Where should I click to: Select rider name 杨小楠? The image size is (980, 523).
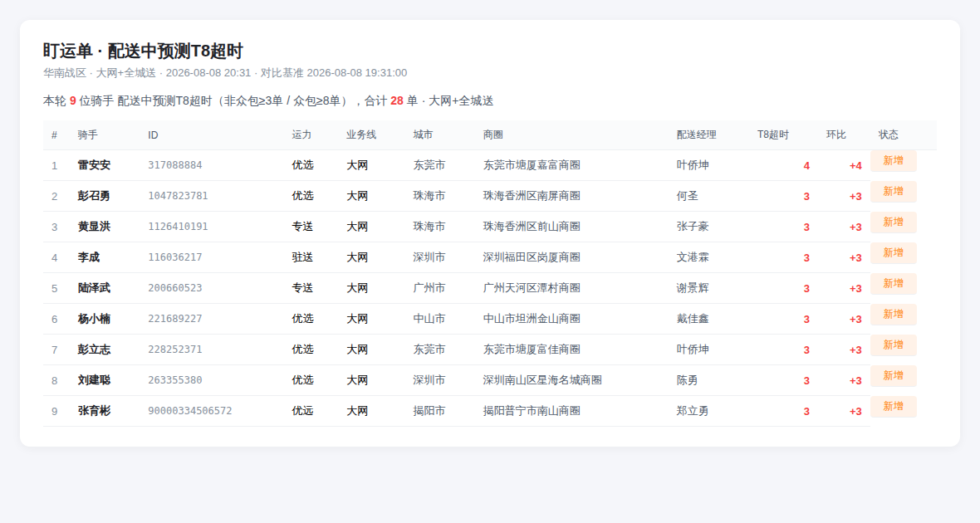(x=94, y=319)
